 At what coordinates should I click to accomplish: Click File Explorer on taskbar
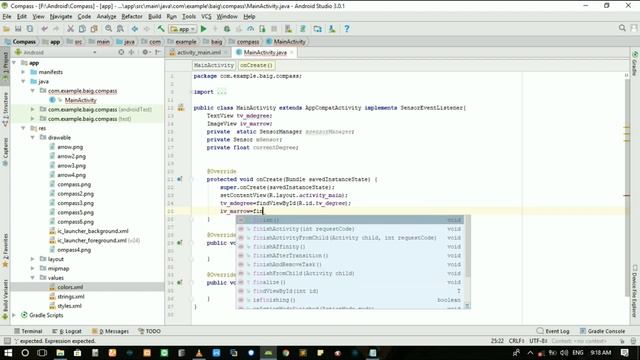(x=60, y=353)
